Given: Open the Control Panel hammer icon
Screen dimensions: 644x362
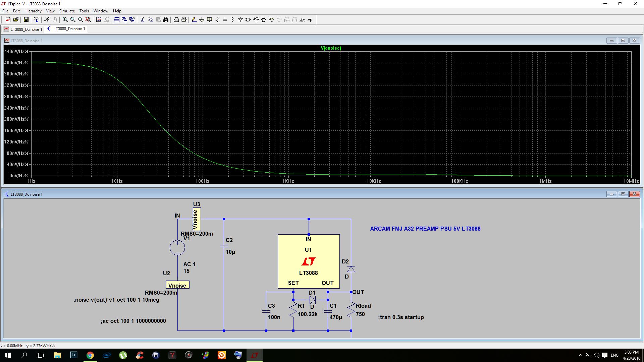Looking at the screenshot, I should coord(37,20).
